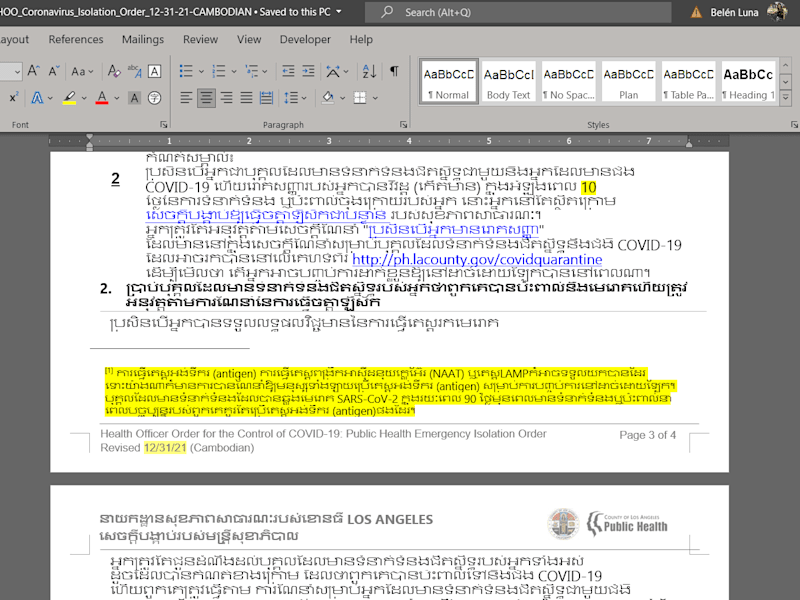Apply the Plan style

tap(629, 82)
